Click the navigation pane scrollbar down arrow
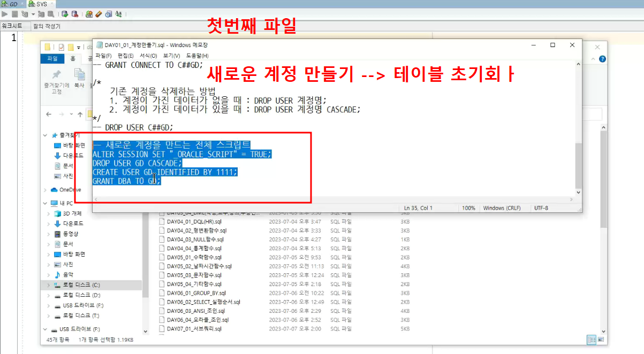Viewport: 644px width, 354px height. point(145,330)
